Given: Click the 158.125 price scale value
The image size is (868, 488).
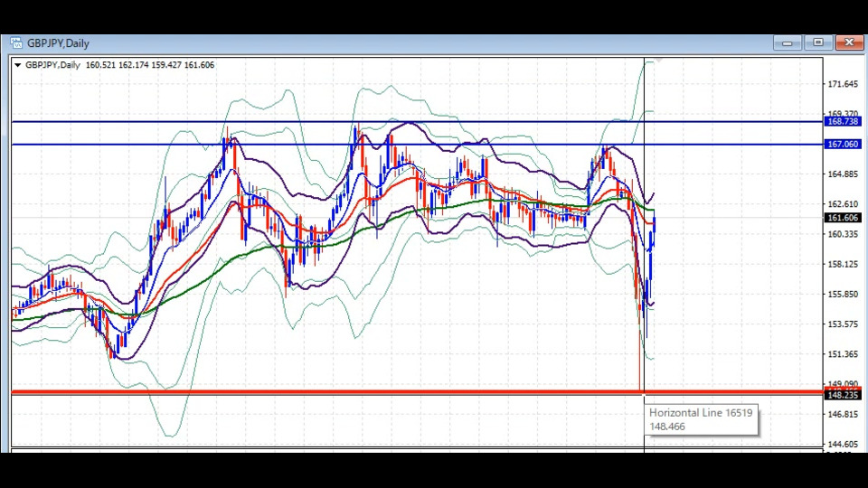Looking at the screenshot, I should coord(843,265).
